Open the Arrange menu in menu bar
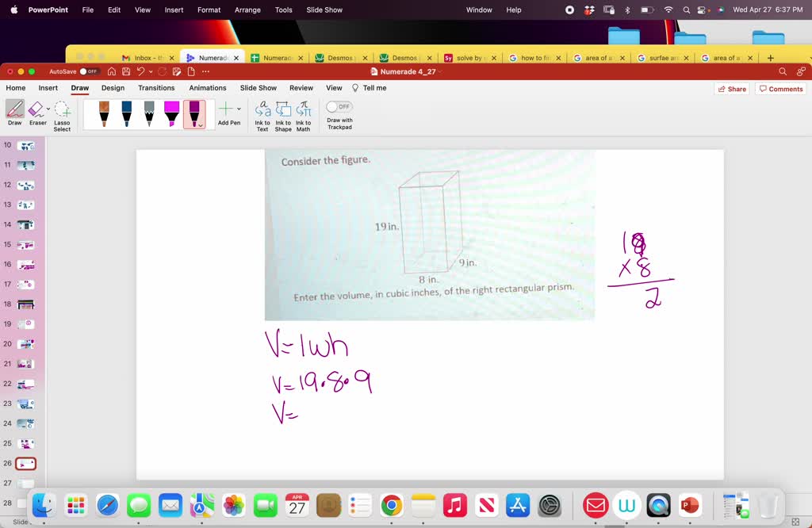The width and height of the screenshot is (812, 528). [247, 10]
